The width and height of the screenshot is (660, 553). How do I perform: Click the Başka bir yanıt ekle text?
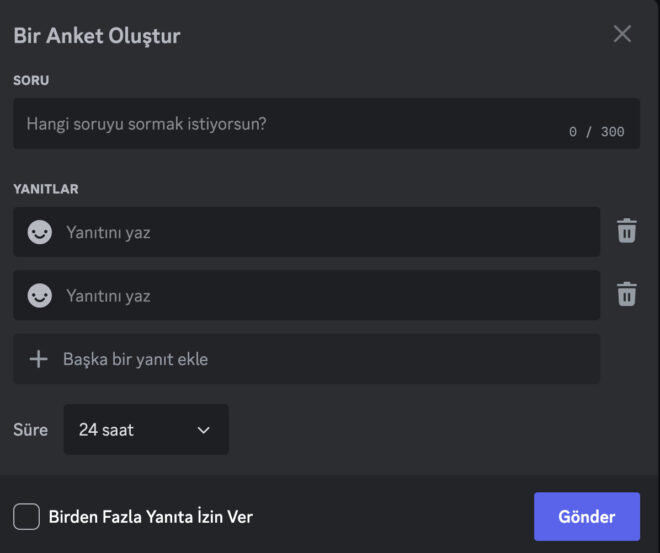click(135, 359)
